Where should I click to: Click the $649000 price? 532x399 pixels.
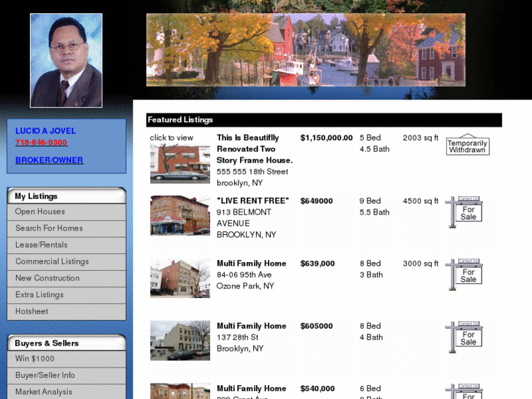(317, 201)
